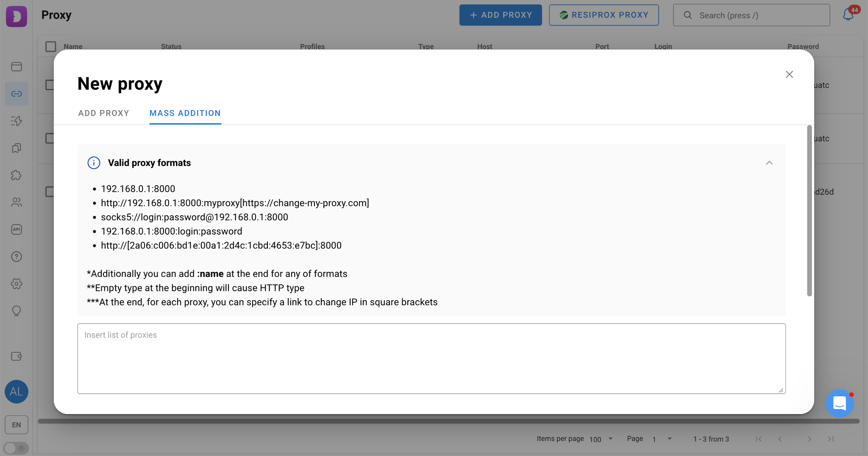Open the Help question mark icon

pyautogui.click(x=17, y=257)
